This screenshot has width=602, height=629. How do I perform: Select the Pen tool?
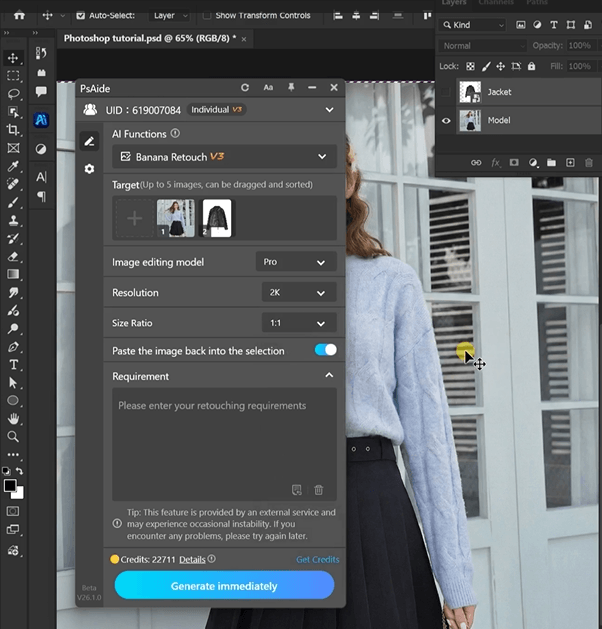tap(13, 347)
